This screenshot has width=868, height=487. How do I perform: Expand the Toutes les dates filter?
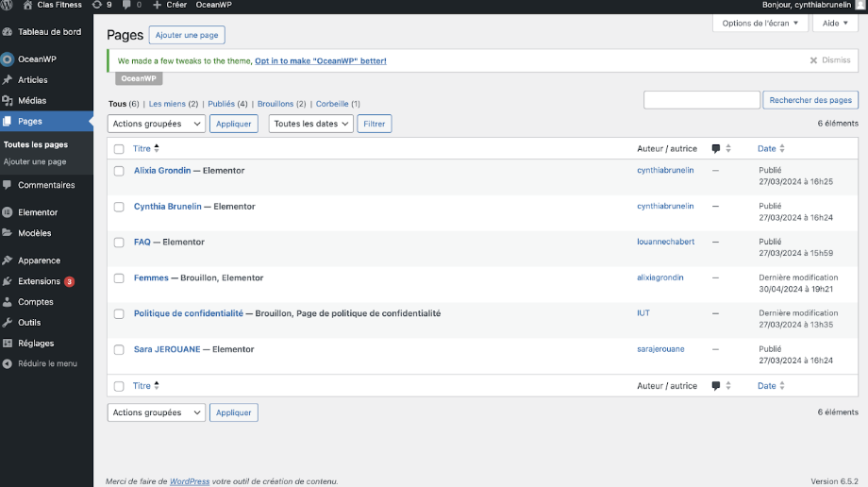[310, 124]
